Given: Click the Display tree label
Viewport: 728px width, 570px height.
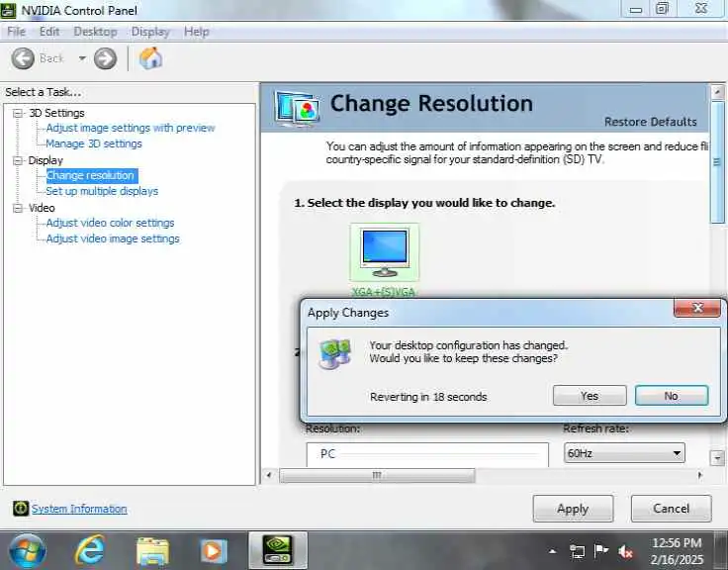Looking at the screenshot, I should click(x=45, y=160).
